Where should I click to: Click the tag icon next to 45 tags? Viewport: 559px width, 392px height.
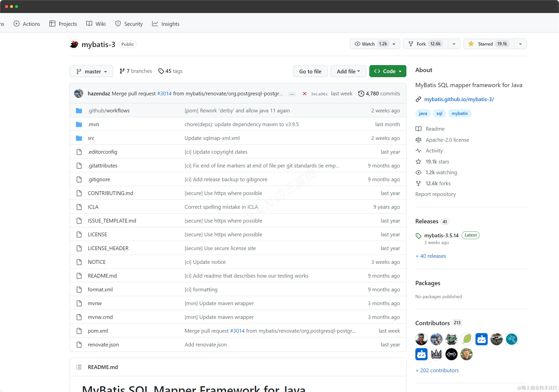click(x=161, y=71)
